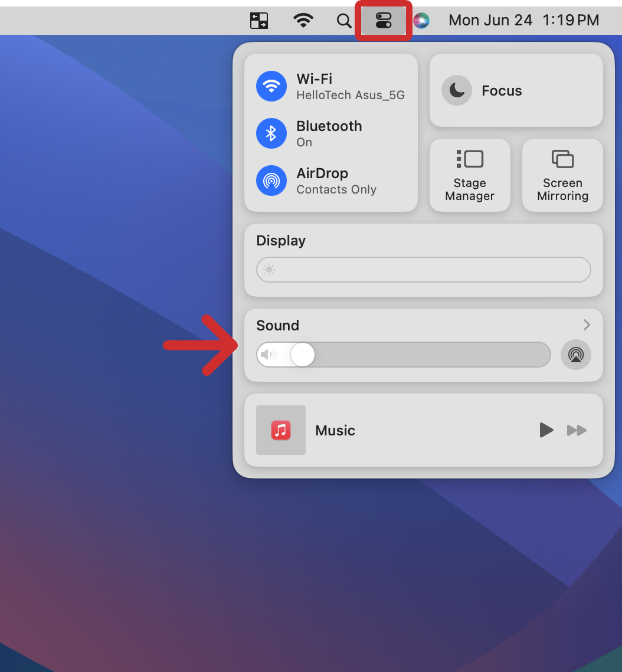Open AirDrop settings icon
The height and width of the screenshot is (672, 622).
271,181
